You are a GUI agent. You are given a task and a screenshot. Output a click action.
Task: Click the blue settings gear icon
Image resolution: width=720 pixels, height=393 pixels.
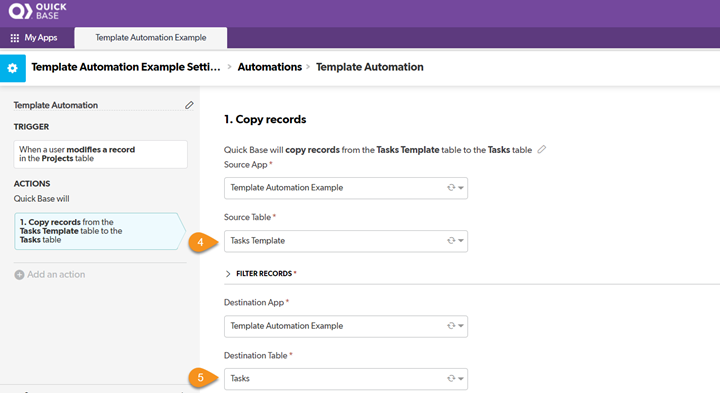pyautogui.click(x=13, y=68)
